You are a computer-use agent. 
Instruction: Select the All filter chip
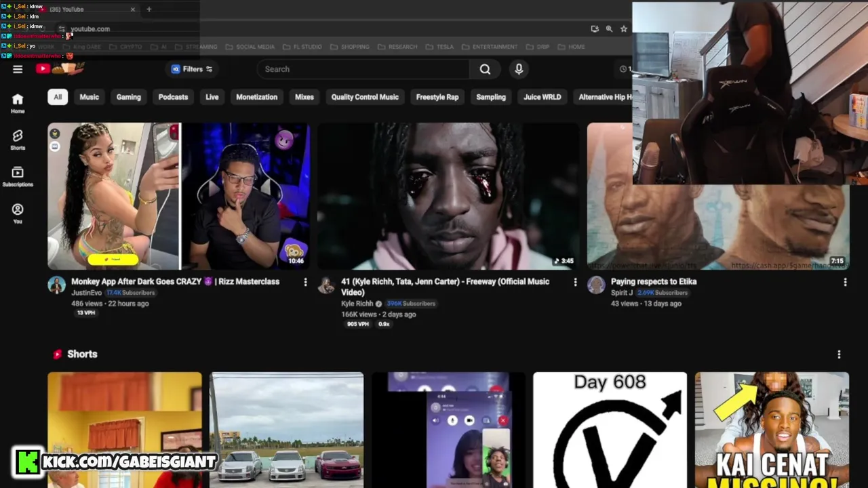58,97
